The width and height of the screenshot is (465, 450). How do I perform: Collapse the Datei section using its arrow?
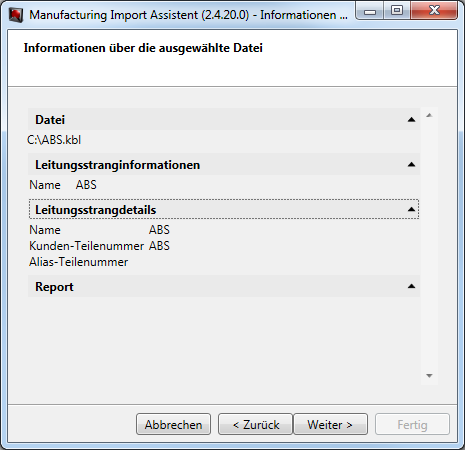(411, 120)
